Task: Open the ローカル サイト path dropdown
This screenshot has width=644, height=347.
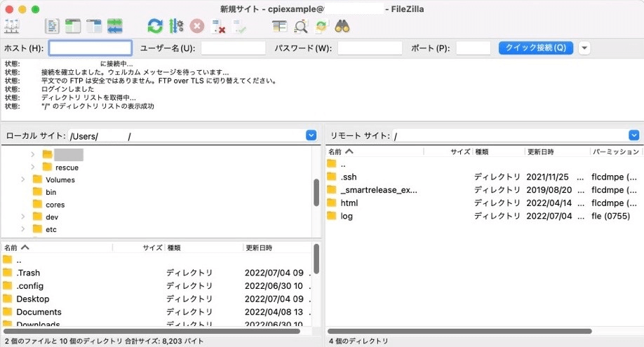Action: tap(311, 135)
